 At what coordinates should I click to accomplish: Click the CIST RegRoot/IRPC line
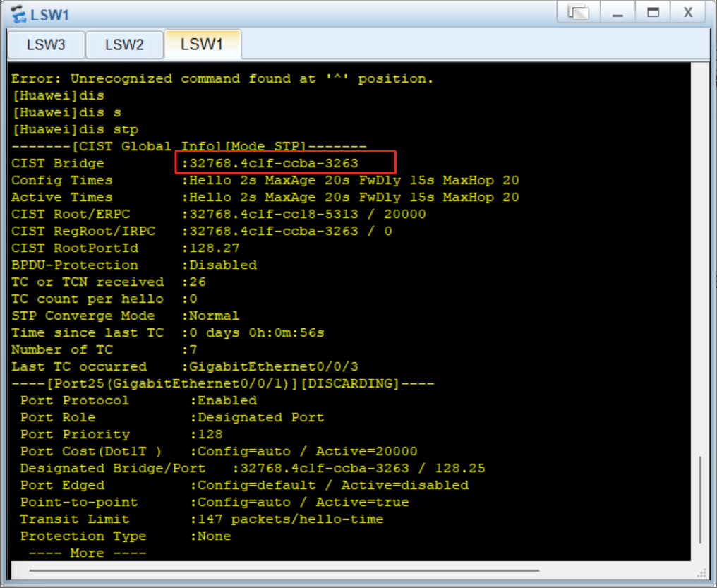[202, 231]
